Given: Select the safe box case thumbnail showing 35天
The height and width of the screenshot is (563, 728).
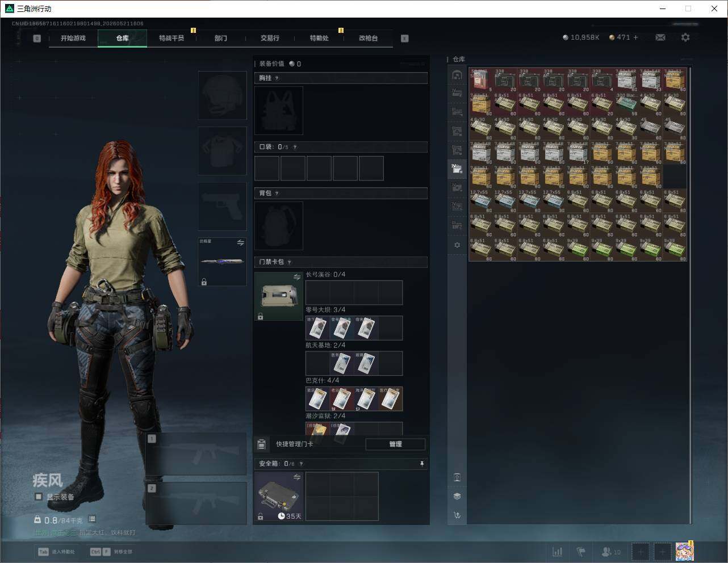Looking at the screenshot, I should (279, 497).
